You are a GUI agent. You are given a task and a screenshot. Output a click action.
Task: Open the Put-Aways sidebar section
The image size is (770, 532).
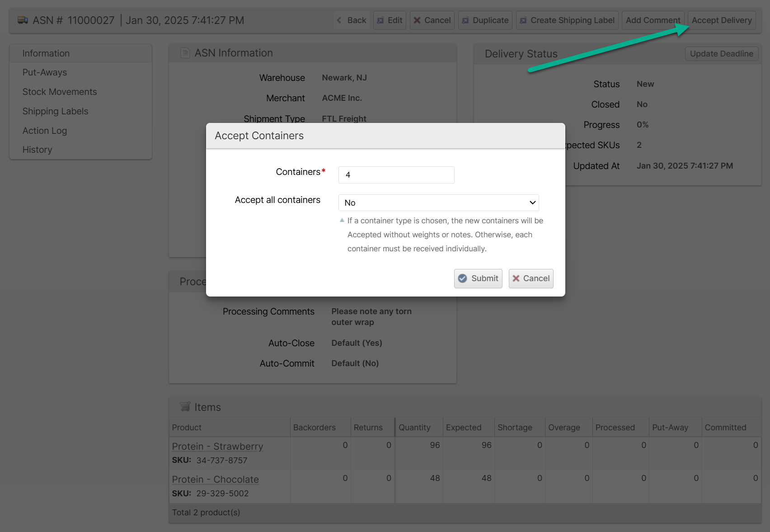(x=45, y=72)
